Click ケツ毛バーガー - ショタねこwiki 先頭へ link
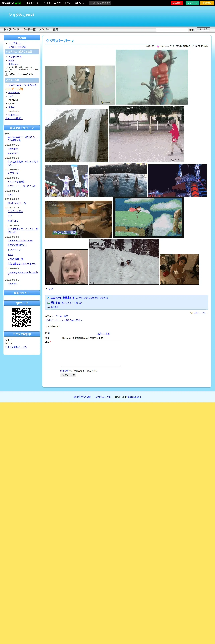 click(64, 320)
